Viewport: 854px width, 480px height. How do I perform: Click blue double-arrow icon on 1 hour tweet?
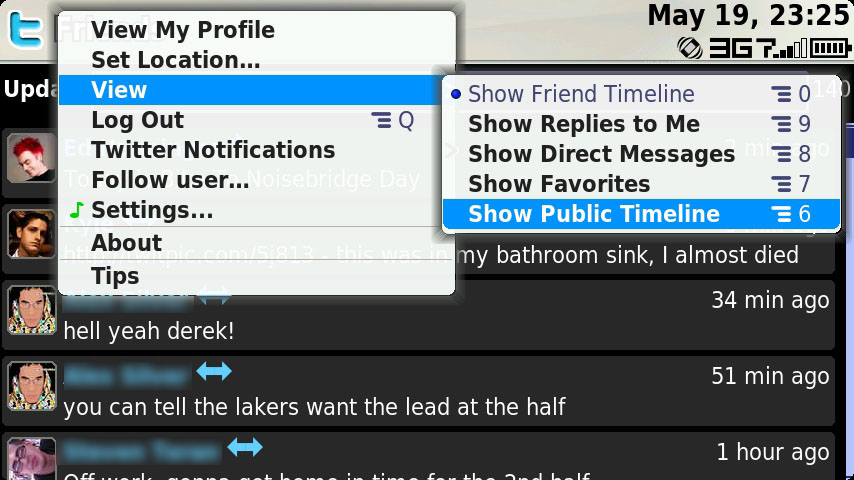[245, 447]
